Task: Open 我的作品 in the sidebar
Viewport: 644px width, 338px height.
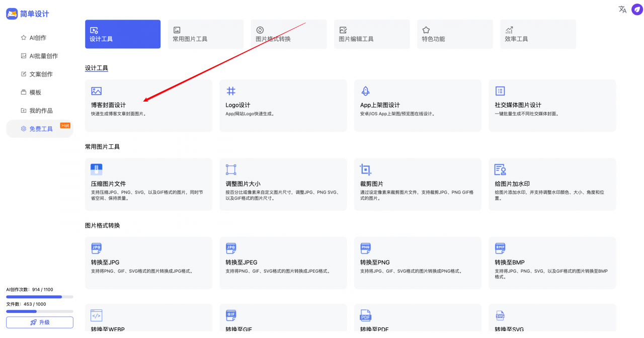Action: click(40, 110)
